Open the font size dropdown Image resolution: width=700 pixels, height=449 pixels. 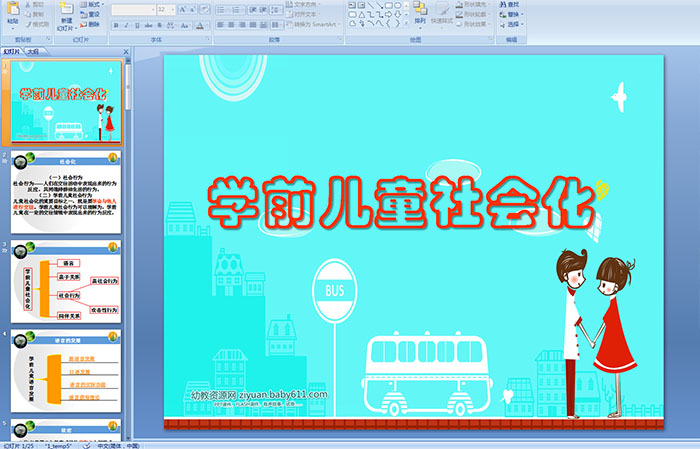pyautogui.click(x=173, y=9)
